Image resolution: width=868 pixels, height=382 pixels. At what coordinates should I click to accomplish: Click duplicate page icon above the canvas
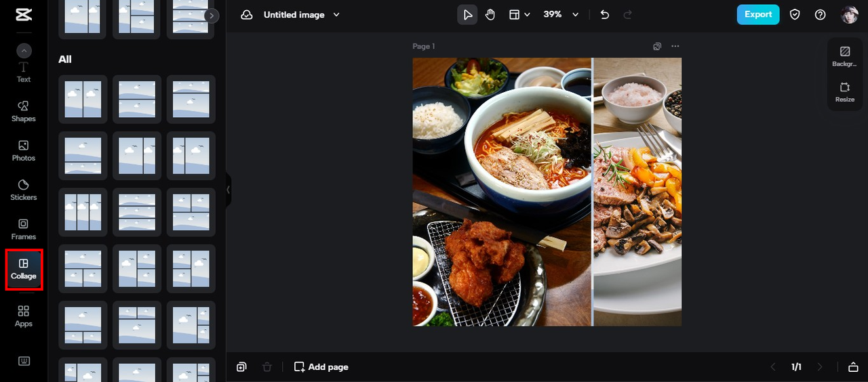click(x=656, y=46)
